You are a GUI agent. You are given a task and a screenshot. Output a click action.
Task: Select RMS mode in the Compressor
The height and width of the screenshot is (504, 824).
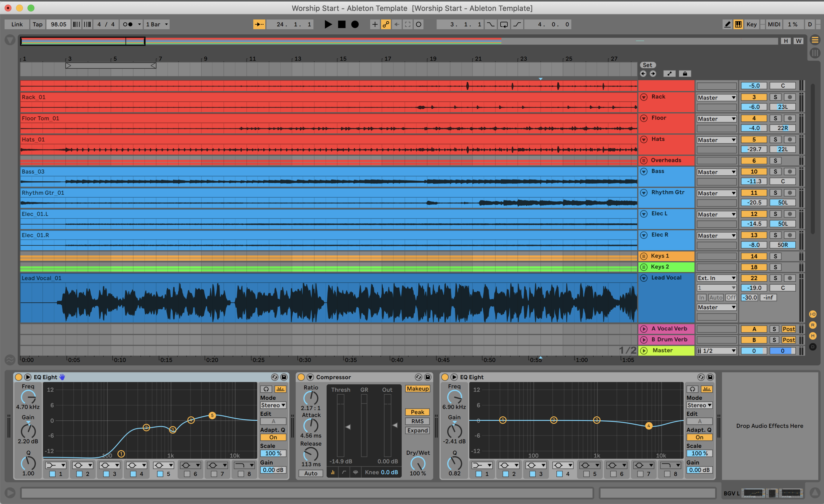tap(417, 421)
